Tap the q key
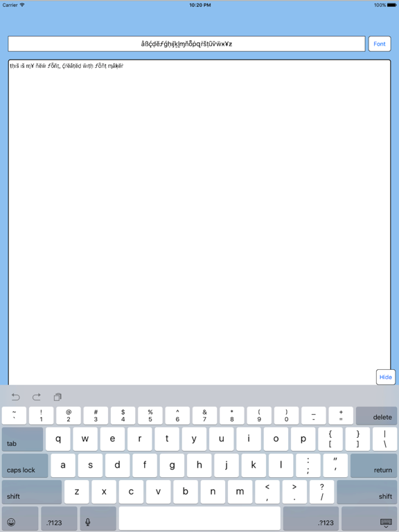This screenshot has width=399, height=532. pos(58,439)
